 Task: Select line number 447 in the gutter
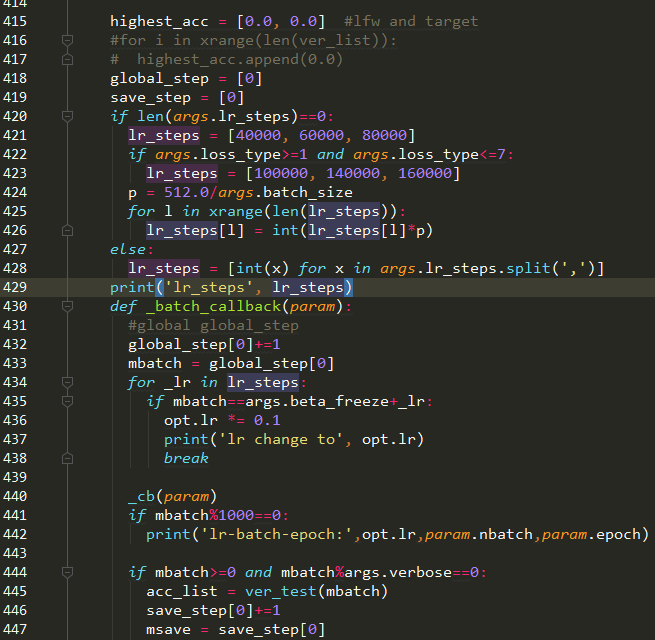point(15,629)
